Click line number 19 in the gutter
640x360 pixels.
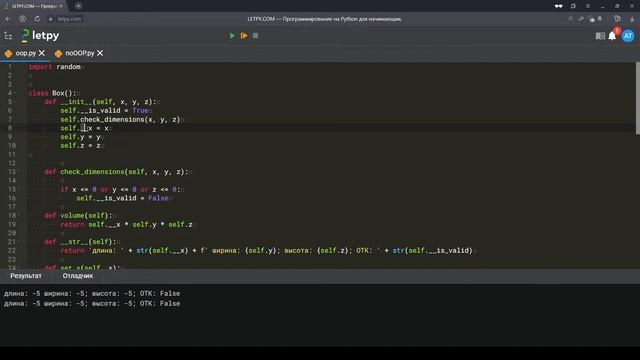coord(12,224)
